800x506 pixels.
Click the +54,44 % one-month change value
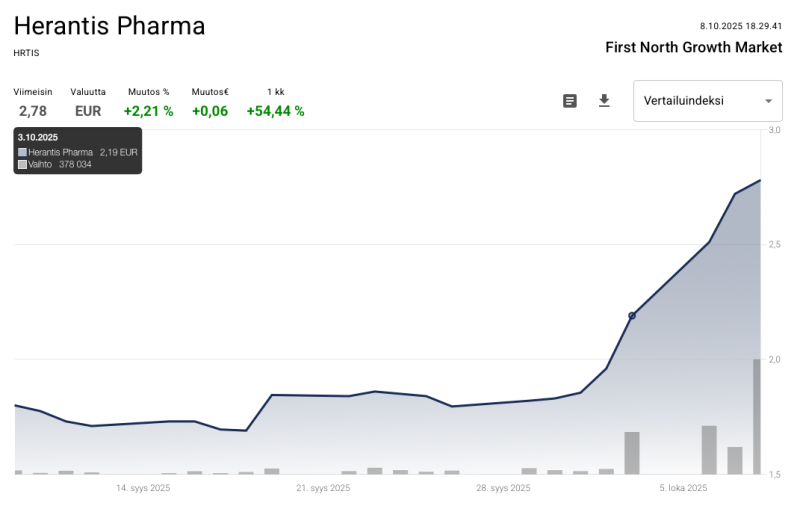tap(275, 111)
